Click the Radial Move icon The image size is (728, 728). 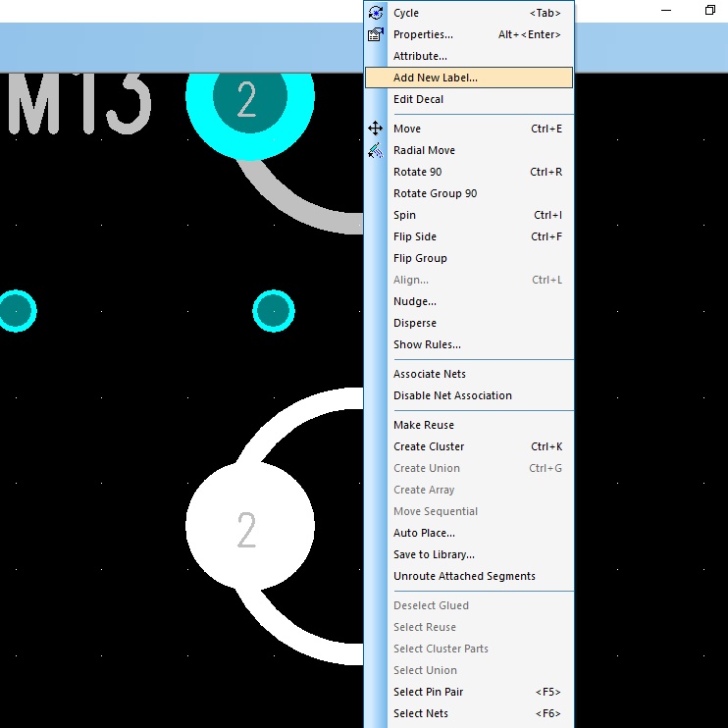coord(375,150)
